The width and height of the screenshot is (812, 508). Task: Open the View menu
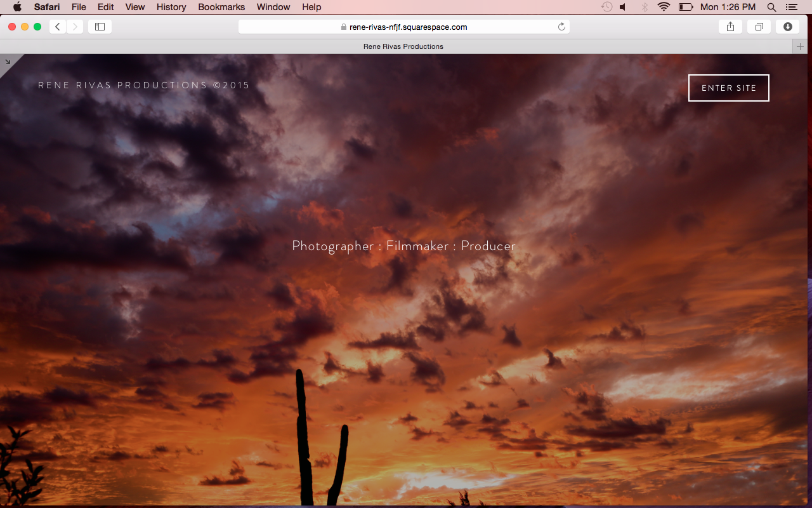(135, 7)
